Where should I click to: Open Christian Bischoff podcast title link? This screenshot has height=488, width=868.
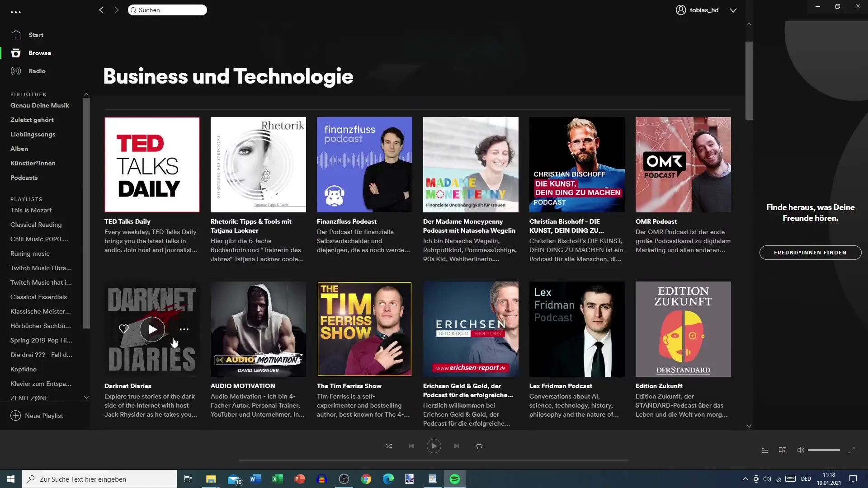(566, 226)
